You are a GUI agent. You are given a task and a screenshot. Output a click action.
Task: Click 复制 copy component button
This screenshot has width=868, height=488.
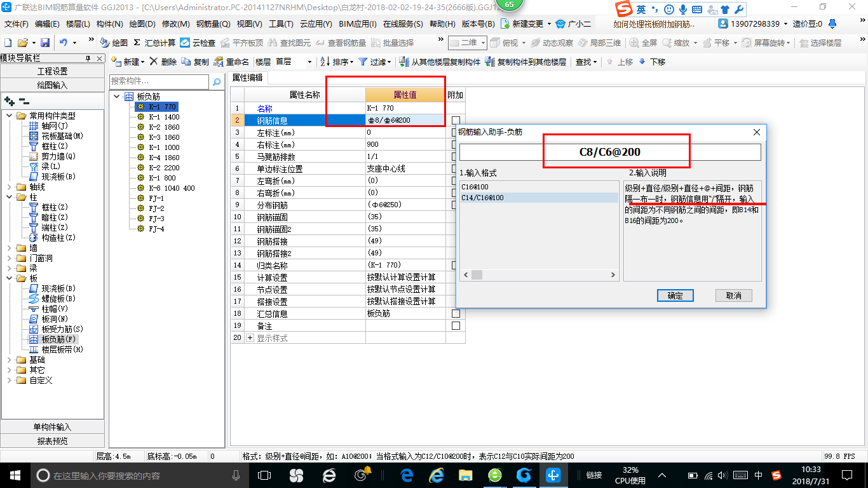[x=195, y=62]
